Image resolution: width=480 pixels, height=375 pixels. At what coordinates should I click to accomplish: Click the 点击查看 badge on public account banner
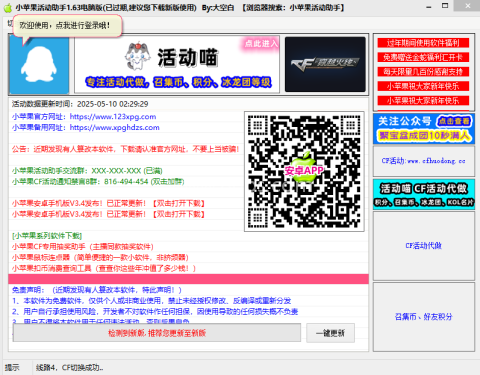click(x=454, y=121)
